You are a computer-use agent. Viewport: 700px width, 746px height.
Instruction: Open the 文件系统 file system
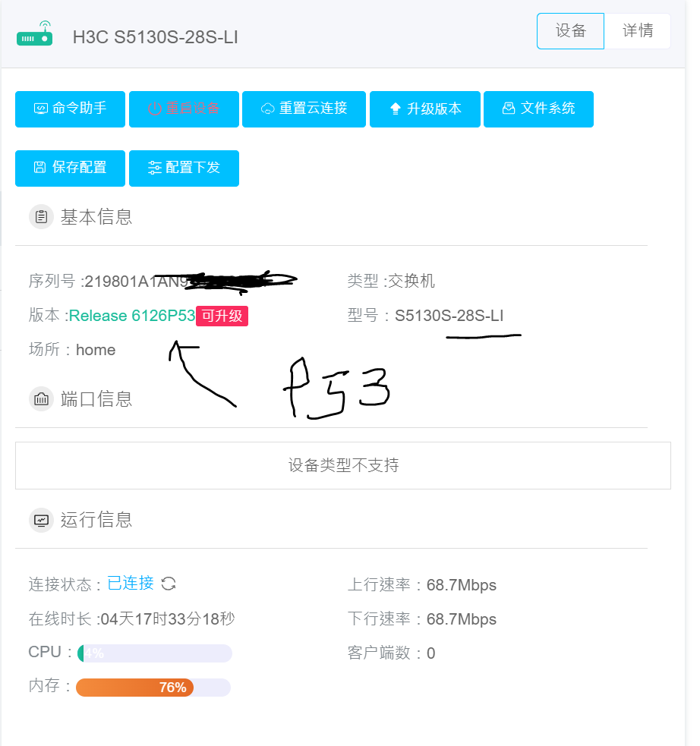538,109
